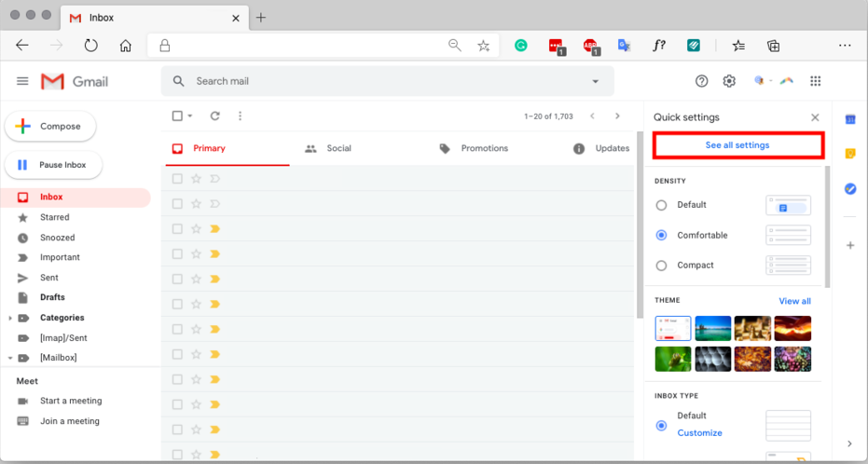
Task: Toggle importance marker on first email
Action: tap(214, 179)
